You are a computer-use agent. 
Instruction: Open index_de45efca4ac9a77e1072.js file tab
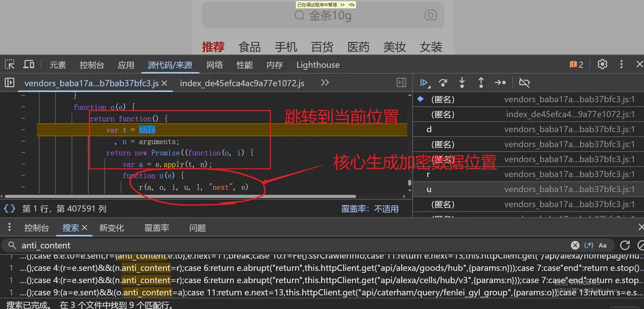pyautogui.click(x=242, y=83)
